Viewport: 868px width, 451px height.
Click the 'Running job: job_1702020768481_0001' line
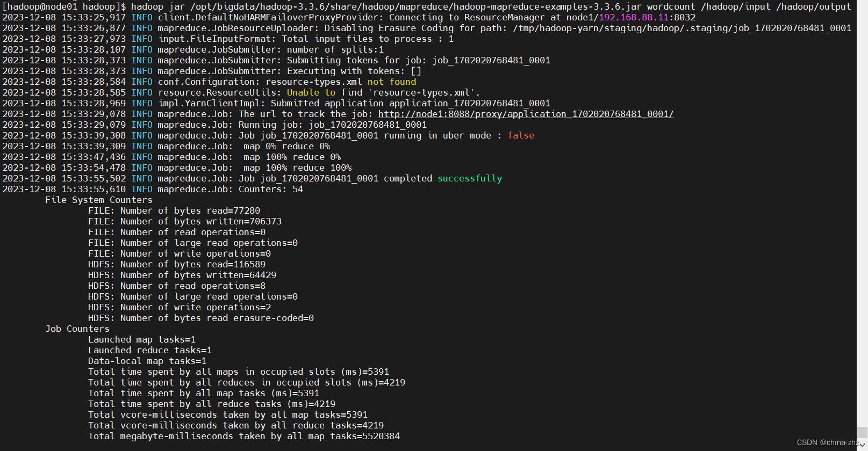(x=214, y=125)
